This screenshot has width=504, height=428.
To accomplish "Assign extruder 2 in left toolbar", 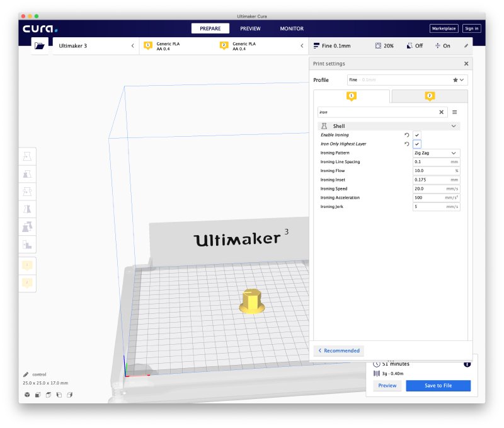I will click(27, 283).
